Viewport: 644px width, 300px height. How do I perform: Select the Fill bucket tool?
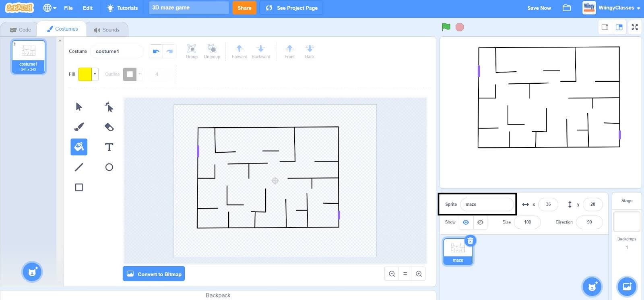[x=79, y=147]
